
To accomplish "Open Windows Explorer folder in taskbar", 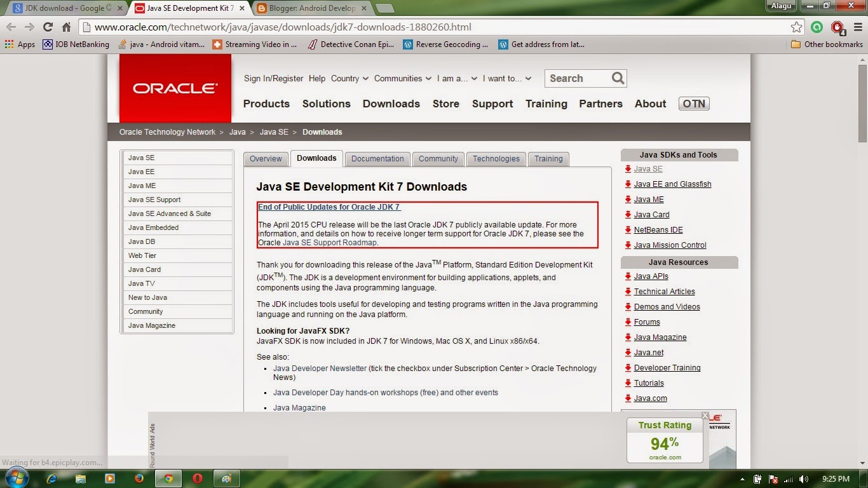I will pos(81,478).
